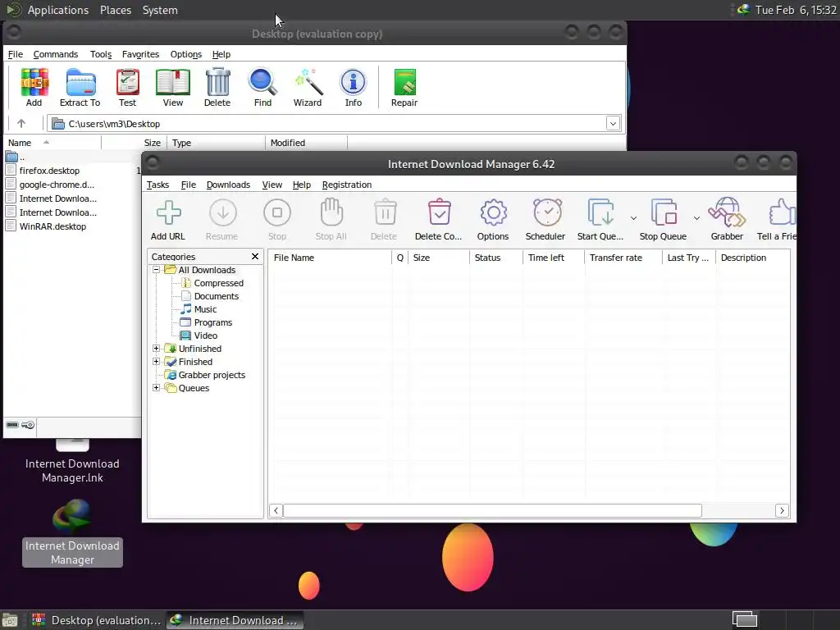This screenshot has width=840, height=630.
Task: Expand the Finished category node
Action: 156,362
